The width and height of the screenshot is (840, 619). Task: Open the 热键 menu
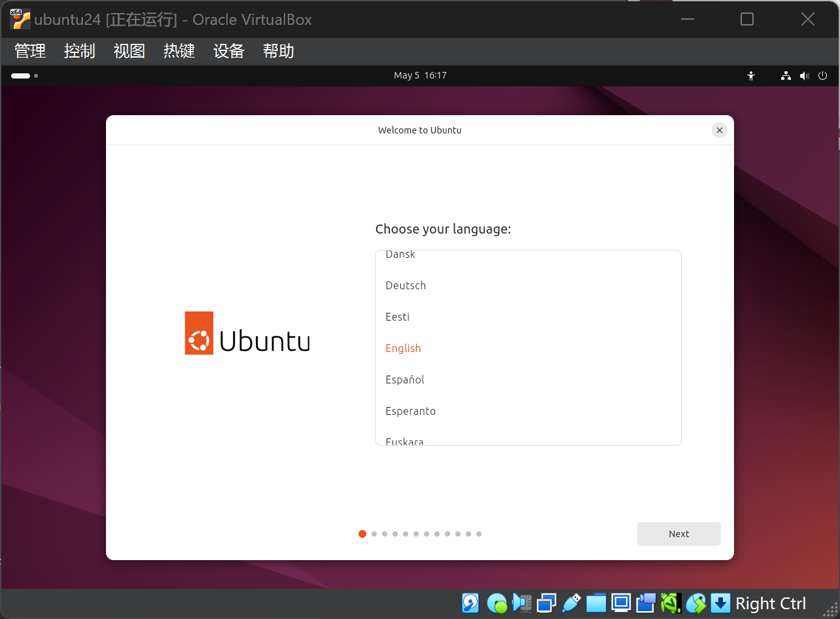(179, 51)
